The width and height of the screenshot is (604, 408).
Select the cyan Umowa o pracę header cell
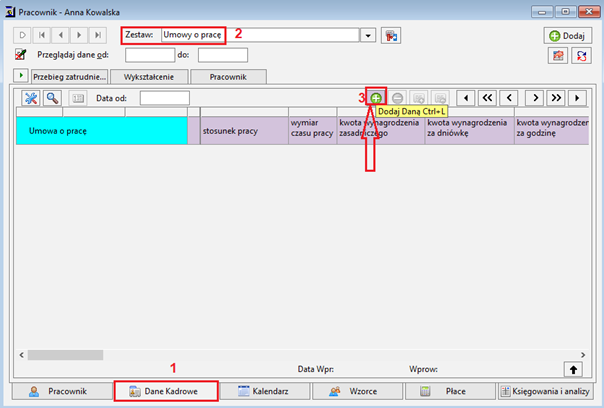[102, 131]
